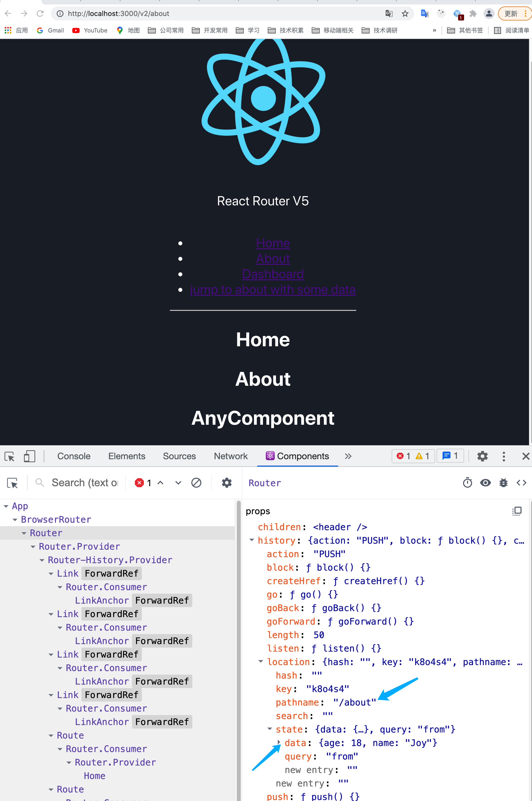Open the 技术积累 bookmark folder
Screen dimensions: 532x801
(285, 30)
